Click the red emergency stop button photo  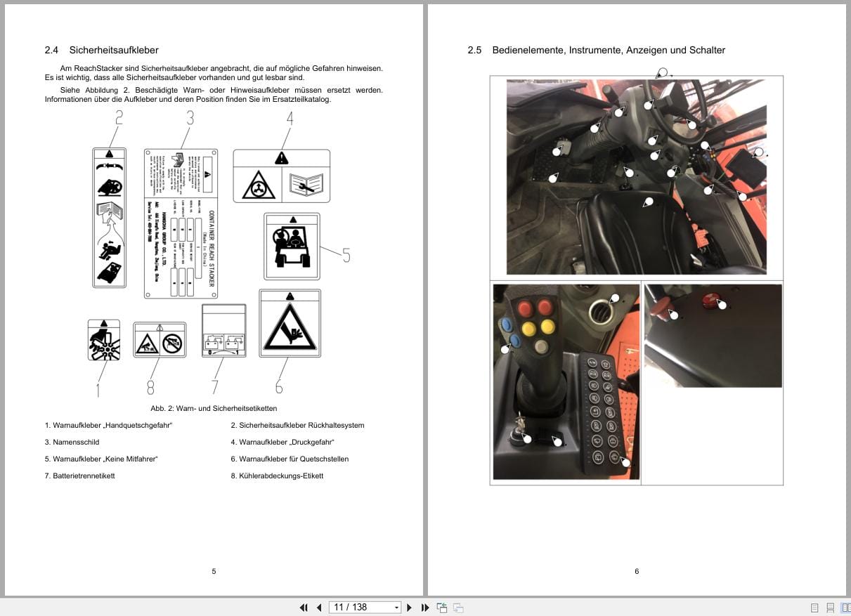(713, 335)
